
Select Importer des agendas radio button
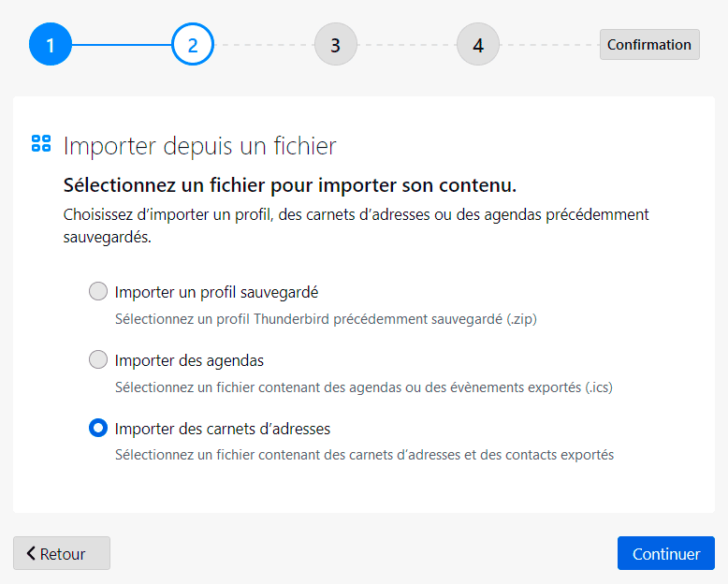[x=98, y=359]
